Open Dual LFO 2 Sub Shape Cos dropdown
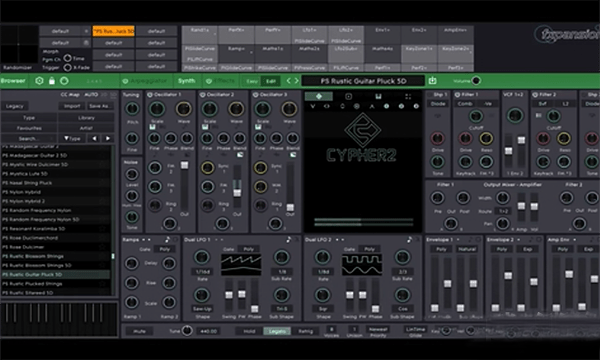Screen dimensions: 600x360 pyautogui.click(x=403, y=309)
